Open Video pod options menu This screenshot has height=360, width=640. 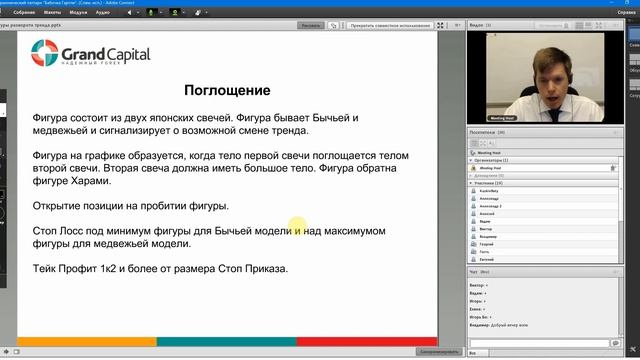click(615, 25)
